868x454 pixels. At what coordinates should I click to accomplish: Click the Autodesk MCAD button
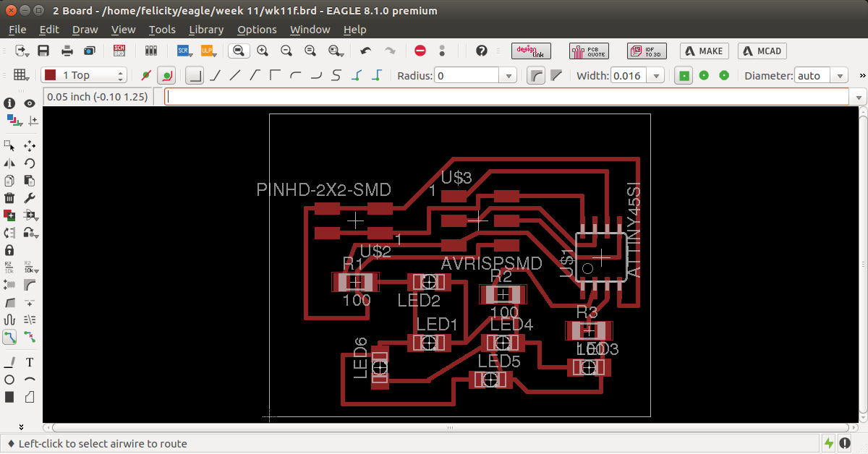[762, 51]
